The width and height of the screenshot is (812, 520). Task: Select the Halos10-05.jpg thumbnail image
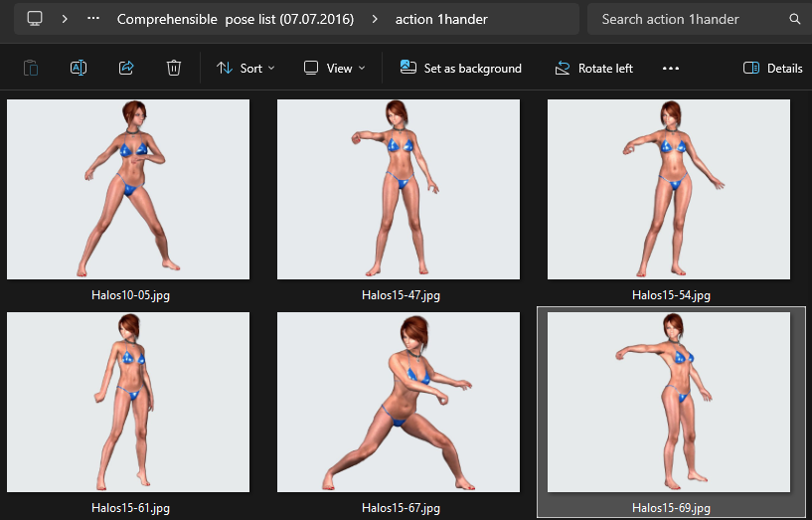point(128,190)
